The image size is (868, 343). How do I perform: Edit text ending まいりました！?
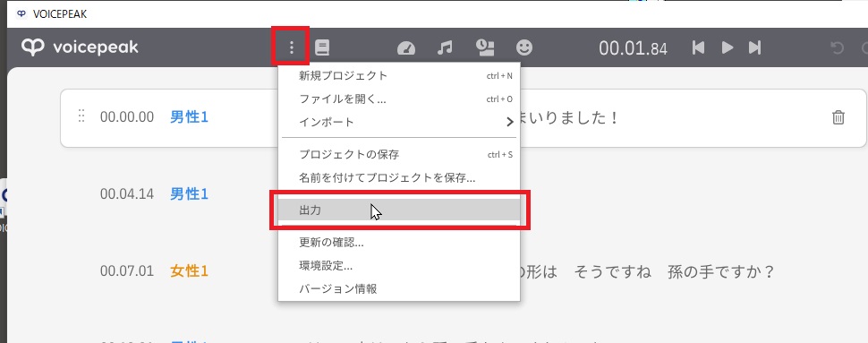click(570, 117)
